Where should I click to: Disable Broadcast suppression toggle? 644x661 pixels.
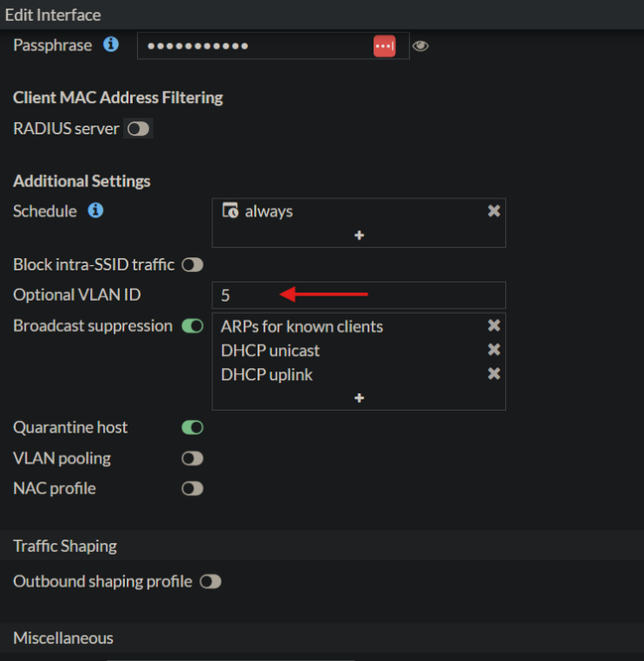(193, 326)
